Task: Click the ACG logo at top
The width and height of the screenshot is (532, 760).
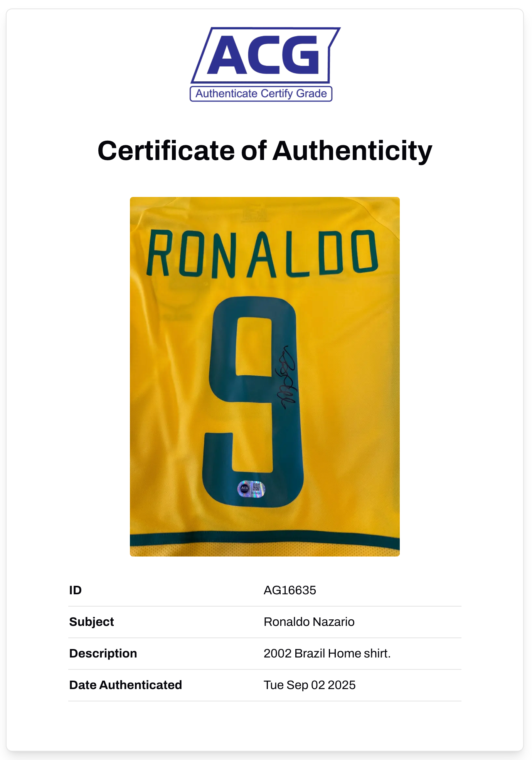Action: (265, 55)
